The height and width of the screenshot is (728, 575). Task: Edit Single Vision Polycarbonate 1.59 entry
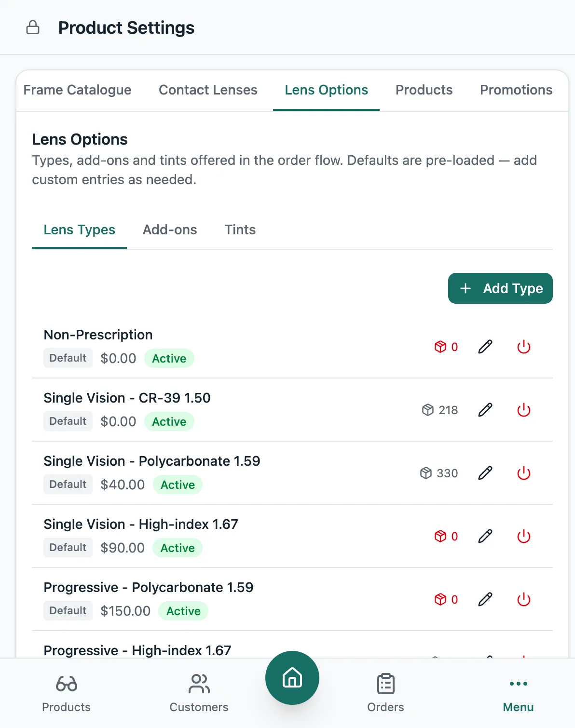(x=485, y=473)
